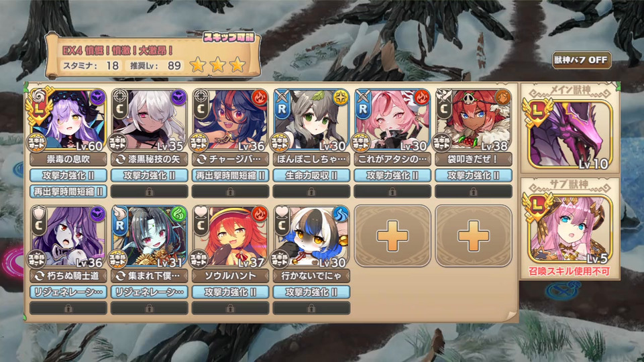Click the locked slot under Lv37 character
The width and height of the screenshot is (644, 362).
230,308
